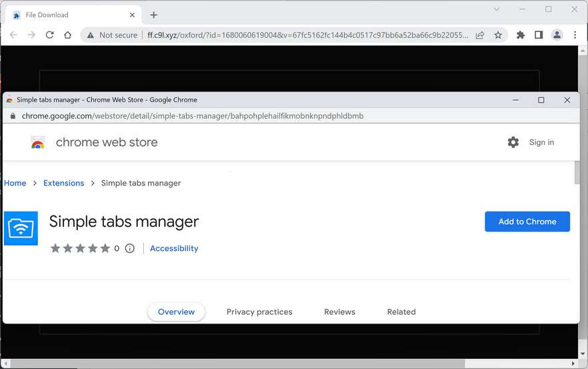Sign in to Chrome Web Store
Image resolution: width=588 pixels, height=369 pixels.
[x=541, y=142]
